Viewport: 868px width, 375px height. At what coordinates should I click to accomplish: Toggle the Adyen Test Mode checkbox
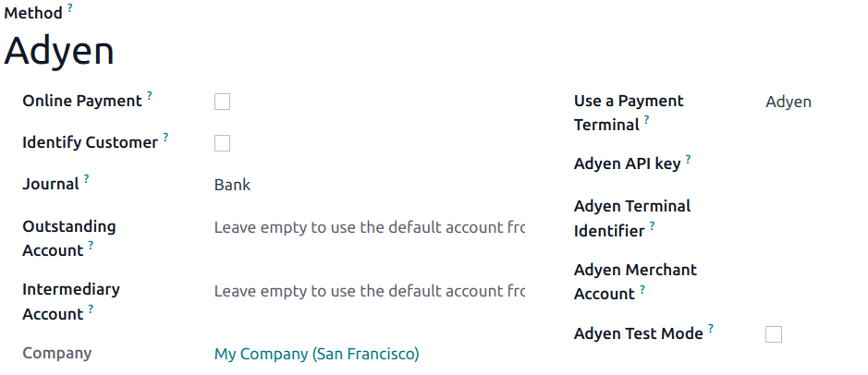(774, 334)
